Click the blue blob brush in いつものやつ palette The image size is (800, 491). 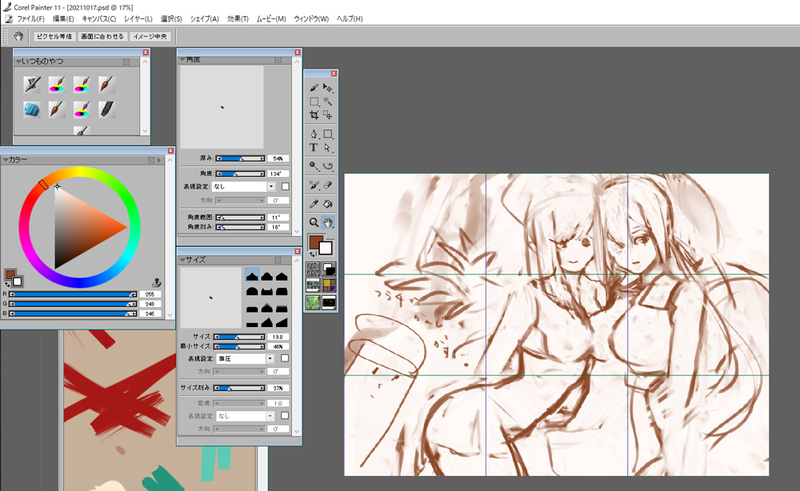tap(32, 109)
